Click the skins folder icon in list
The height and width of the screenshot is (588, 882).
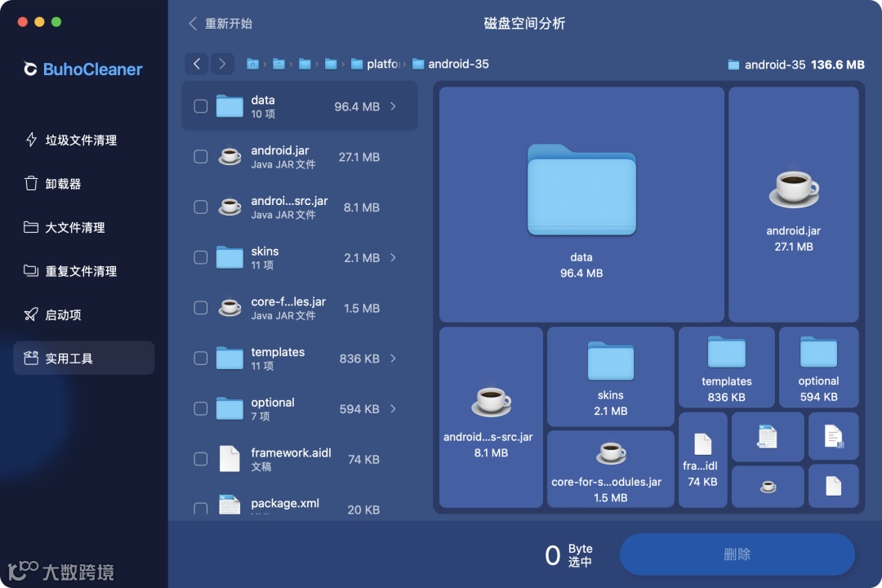pyautogui.click(x=229, y=257)
